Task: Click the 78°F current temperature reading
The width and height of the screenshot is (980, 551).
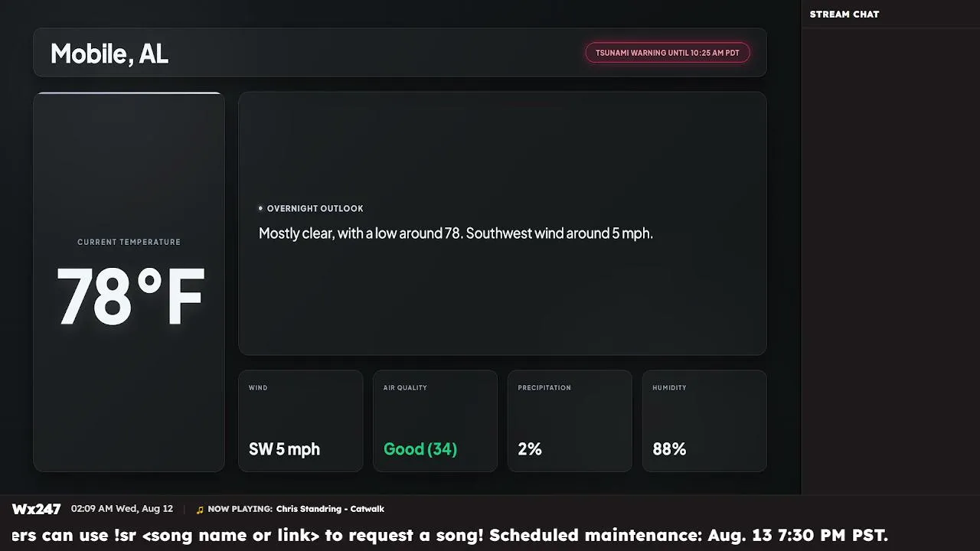Action: 130,297
